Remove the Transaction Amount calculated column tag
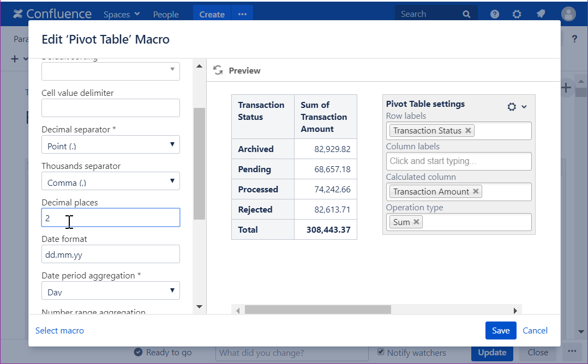 pyautogui.click(x=476, y=192)
